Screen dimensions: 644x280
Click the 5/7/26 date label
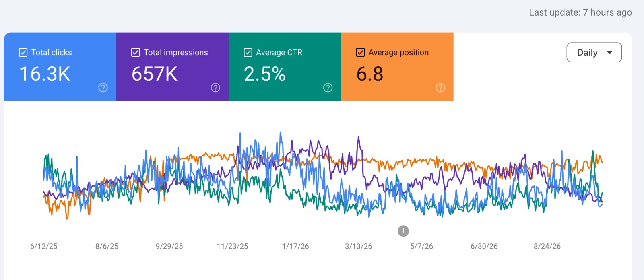tap(422, 246)
